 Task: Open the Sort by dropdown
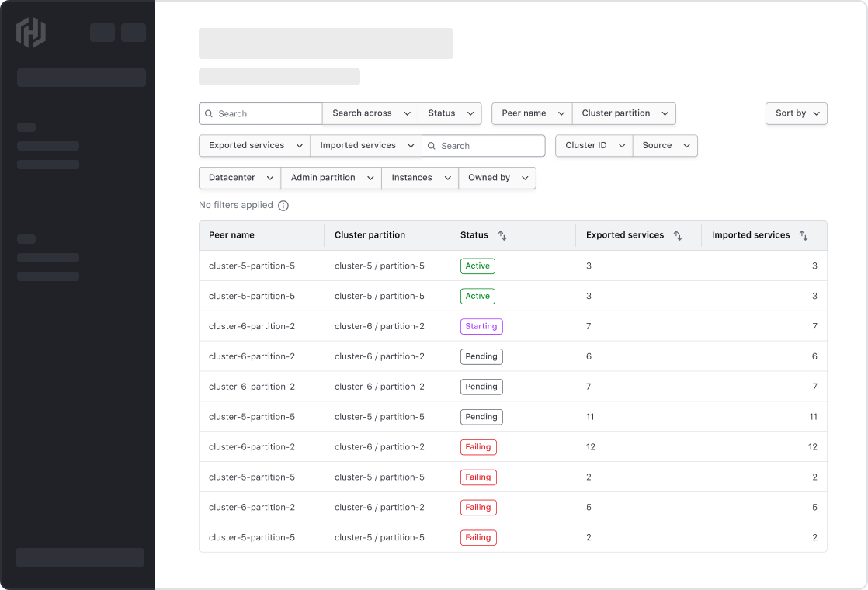tap(796, 113)
